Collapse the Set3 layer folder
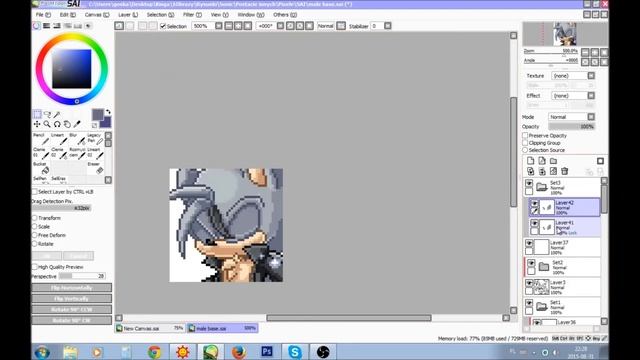640x360 pixels. click(x=542, y=187)
